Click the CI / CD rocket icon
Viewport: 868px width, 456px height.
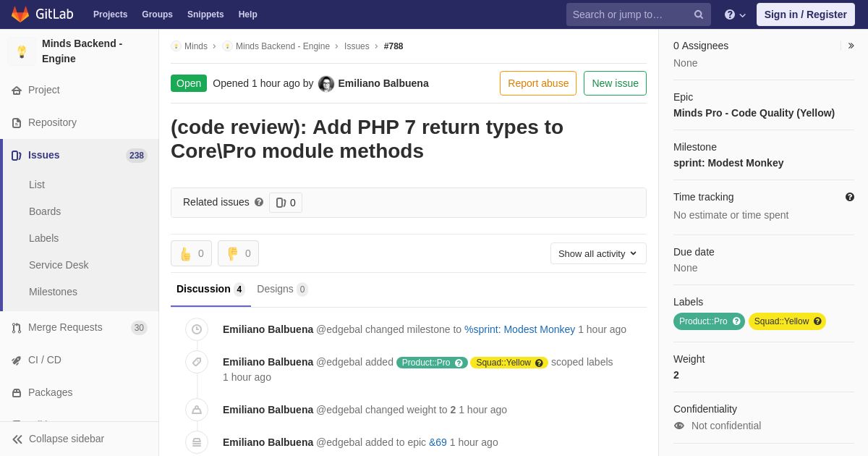(x=17, y=360)
